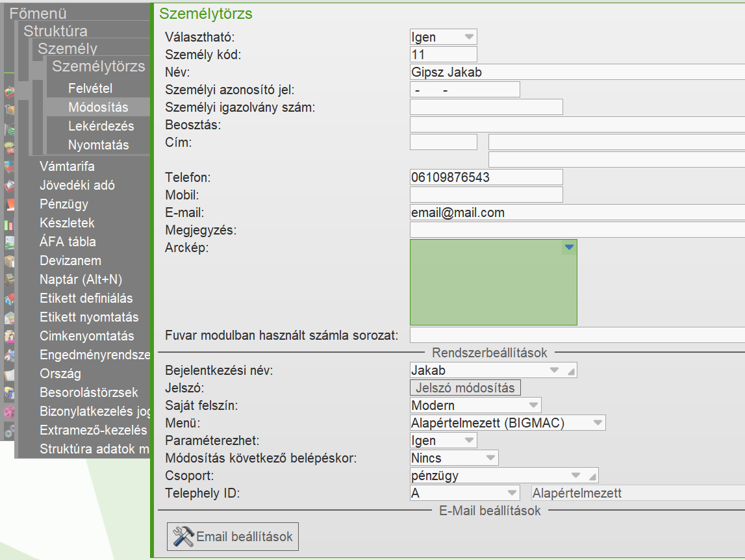The image size is (745, 560).
Task: Open the Etikett nyomtatás menu item
Action: coord(89,317)
